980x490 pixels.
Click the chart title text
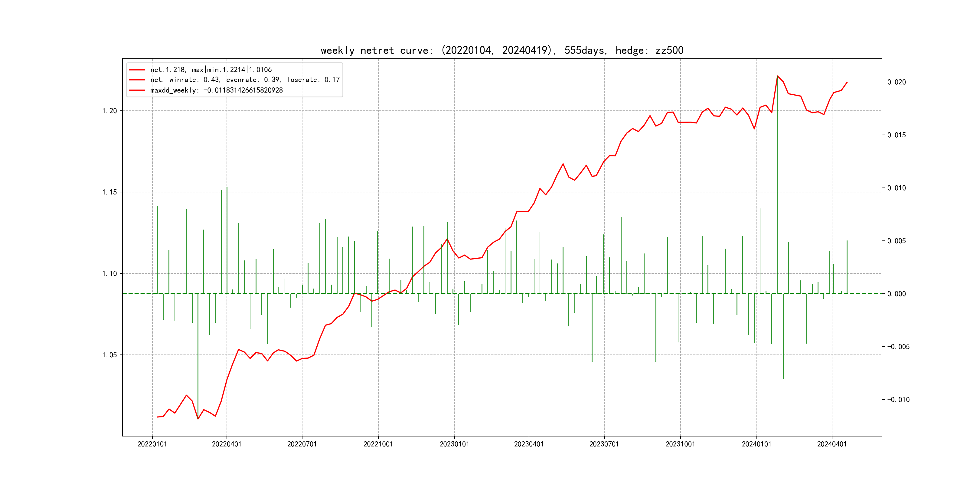(502, 51)
